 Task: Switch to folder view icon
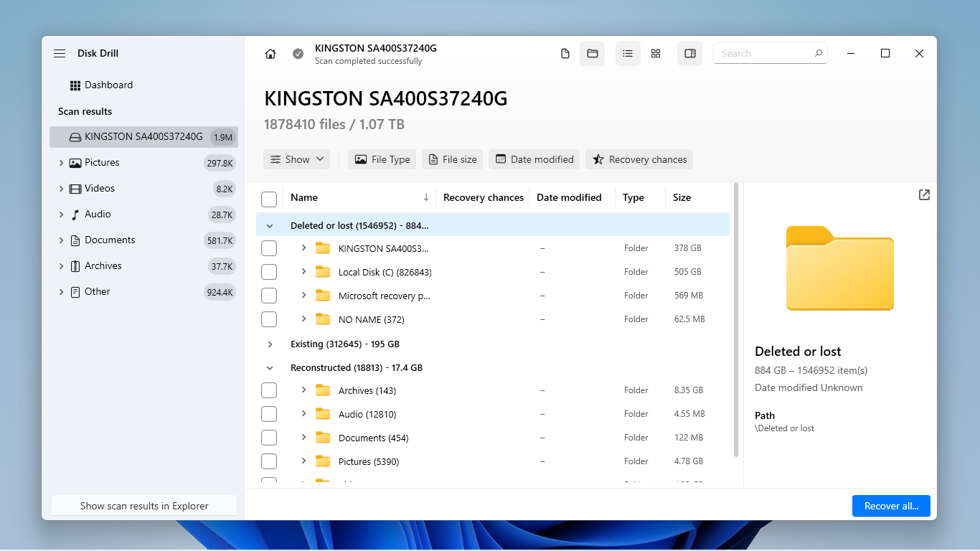pyautogui.click(x=593, y=54)
